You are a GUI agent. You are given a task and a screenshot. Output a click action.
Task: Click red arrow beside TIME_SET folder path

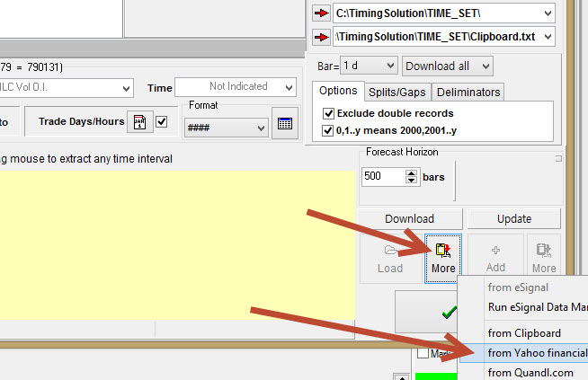(x=321, y=13)
